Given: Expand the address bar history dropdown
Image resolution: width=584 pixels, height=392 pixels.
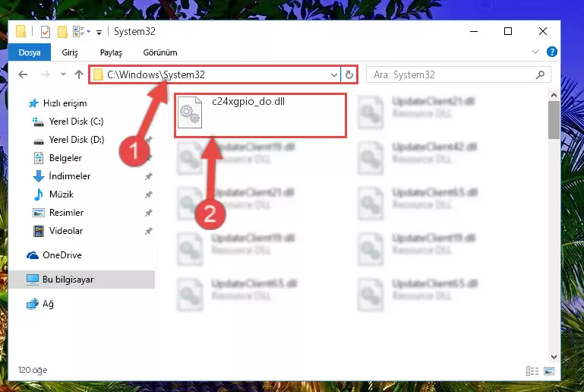Looking at the screenshot, I should click(333, 75).
